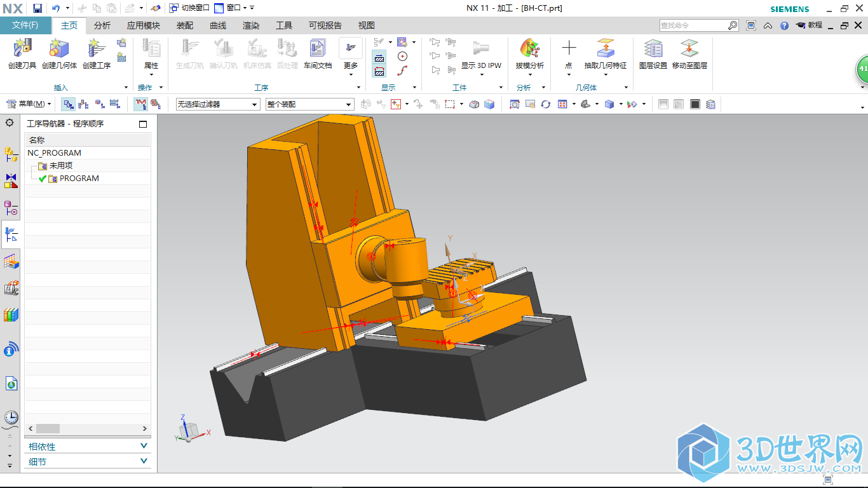The width and height of the screenshot is (868, 488).
Task: Click the 拔模分析 draft analysis icon
Action: click(x=529, y=48)
